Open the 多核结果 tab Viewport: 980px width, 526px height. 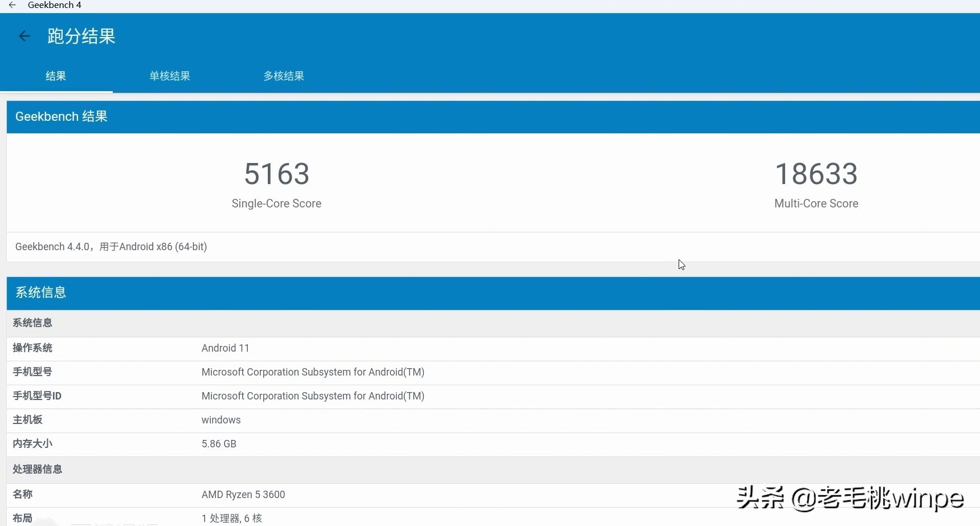(x=284, y=76)
